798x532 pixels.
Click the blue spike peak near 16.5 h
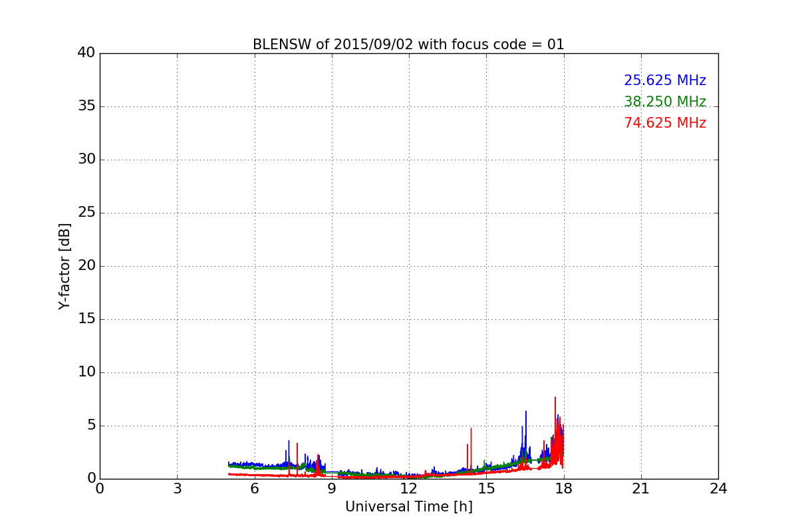[526, 412]
